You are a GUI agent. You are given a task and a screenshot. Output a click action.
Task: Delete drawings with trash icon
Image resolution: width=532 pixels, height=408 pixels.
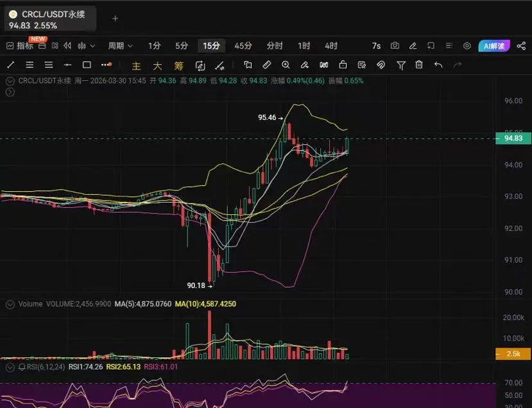[x=419, y=64]
